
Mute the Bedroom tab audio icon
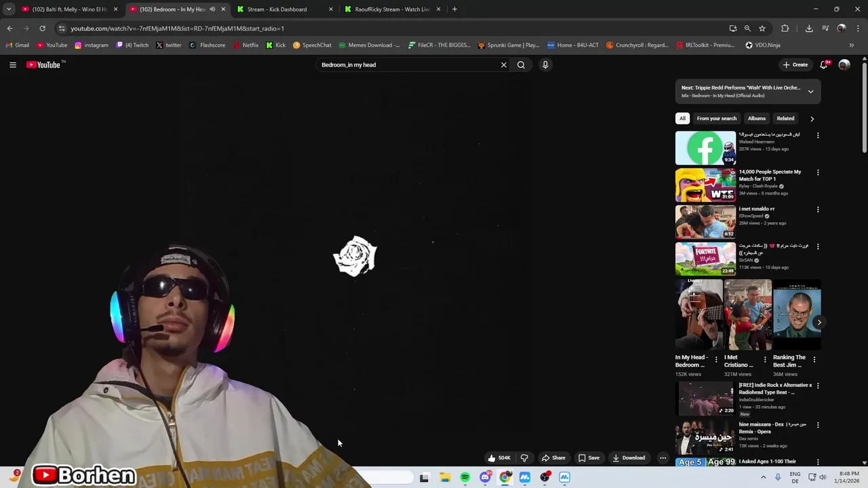coord(212,9)
